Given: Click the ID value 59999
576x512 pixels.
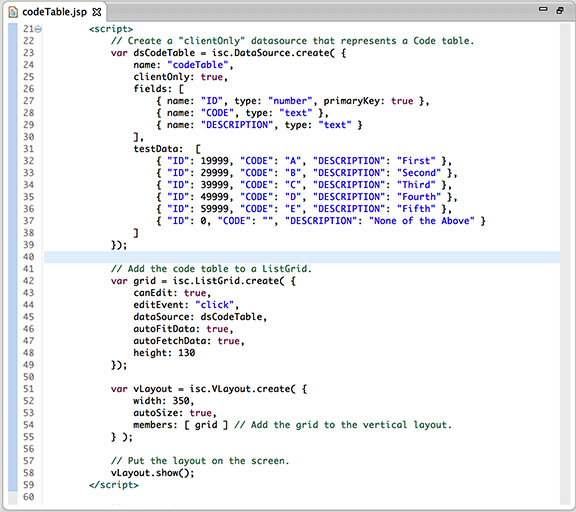Looking at the screenshot, I should (214, 209).
